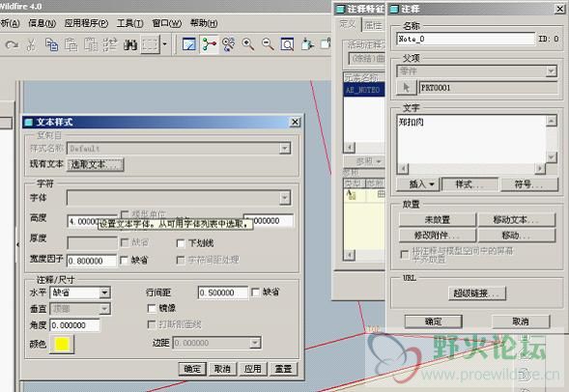This screenshot has height=392, width=569.
Task: Click the Note_0 name field
Action: (466, 39)
